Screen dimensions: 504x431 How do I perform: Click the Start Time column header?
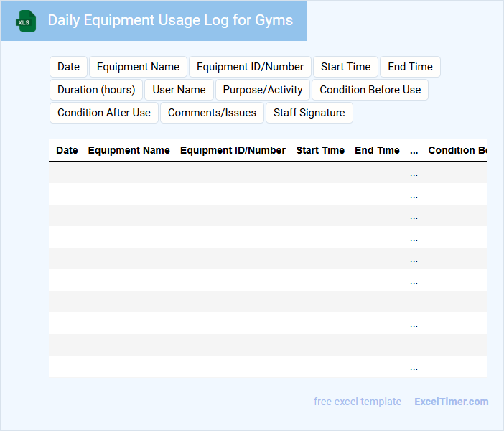point(320,150)
